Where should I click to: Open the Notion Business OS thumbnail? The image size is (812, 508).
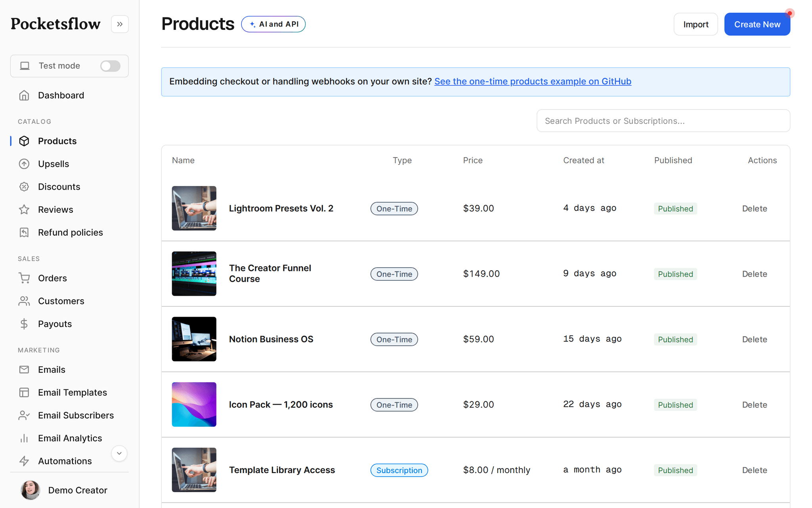coord(194,339)
